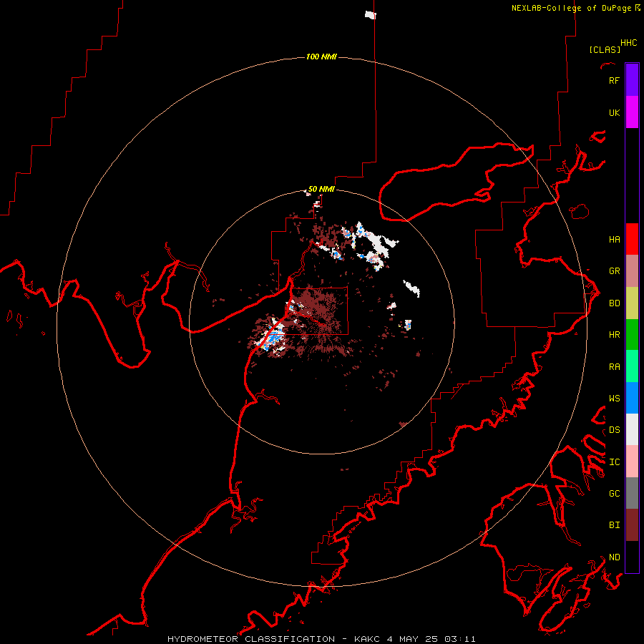Click the WS legend label
This screenshot has height=644, width=644.
tap(614, 398)
